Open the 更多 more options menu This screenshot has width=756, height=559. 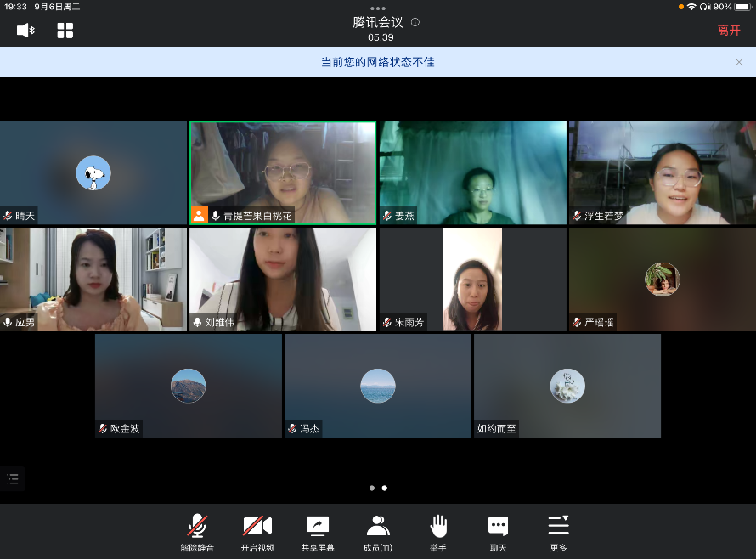point(558,533)
